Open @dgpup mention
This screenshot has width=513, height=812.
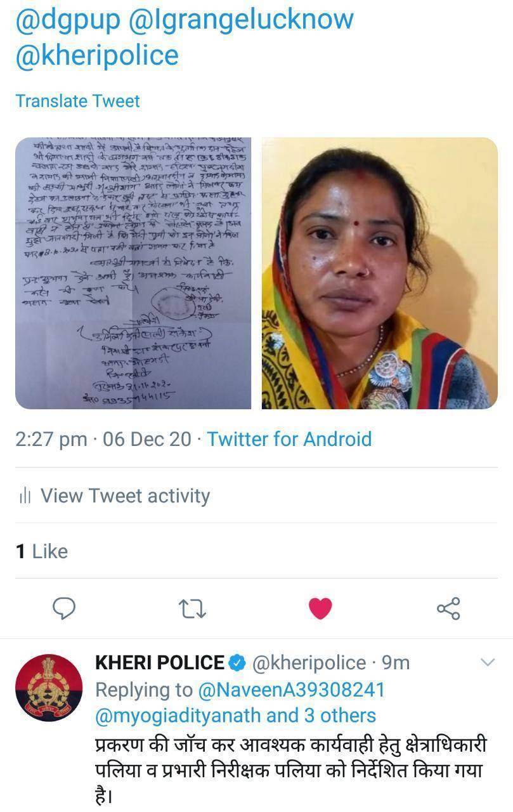coord(68,20)
